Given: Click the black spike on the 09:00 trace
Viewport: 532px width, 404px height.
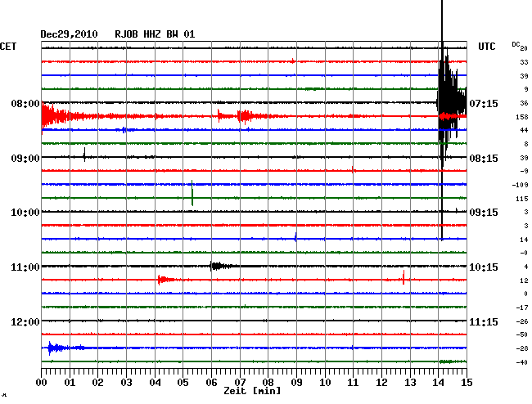Looking at the screenshot, I should 84,155.
